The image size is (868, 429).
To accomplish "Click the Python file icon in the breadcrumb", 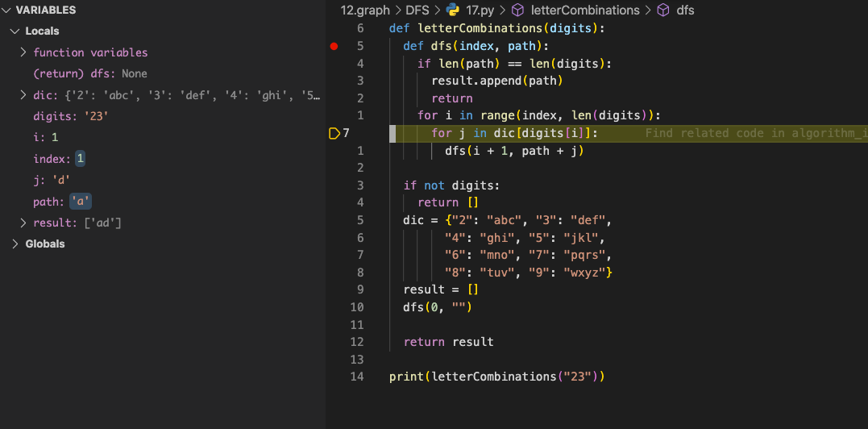I will 453,10.
